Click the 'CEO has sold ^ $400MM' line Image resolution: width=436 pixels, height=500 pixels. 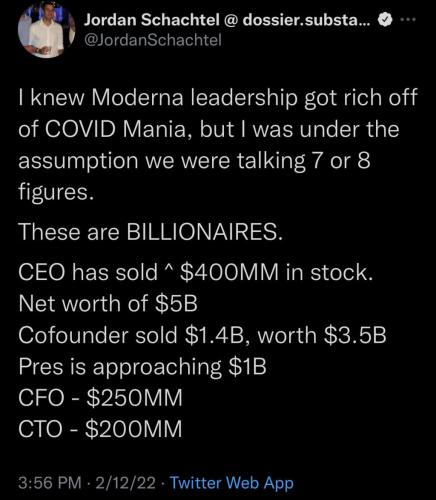[195, 272]
